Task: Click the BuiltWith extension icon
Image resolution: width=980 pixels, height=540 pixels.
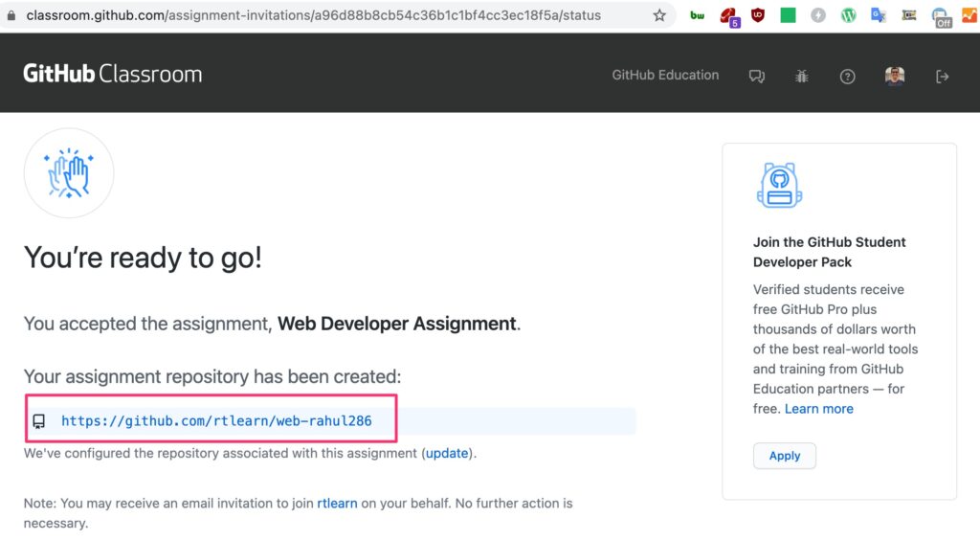Action: click(x=698, y=15)
